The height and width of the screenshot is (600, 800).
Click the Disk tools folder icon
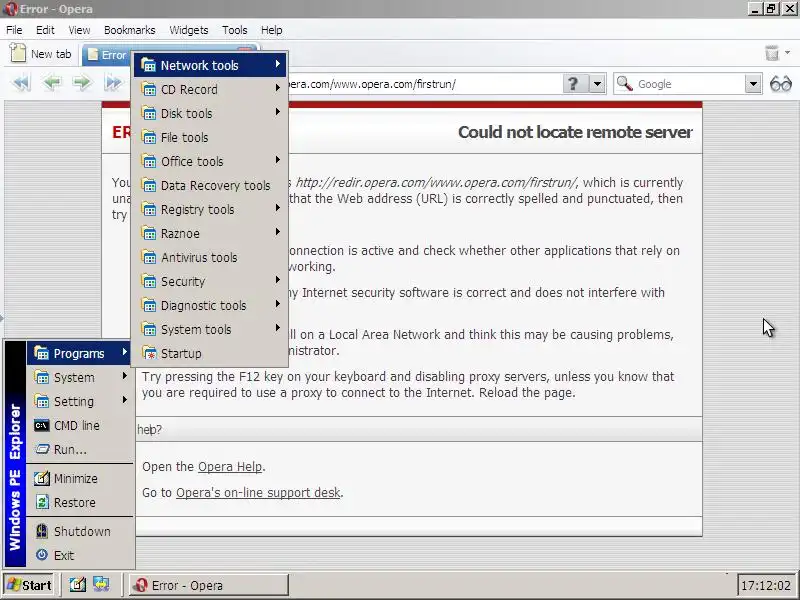point(149,113)
